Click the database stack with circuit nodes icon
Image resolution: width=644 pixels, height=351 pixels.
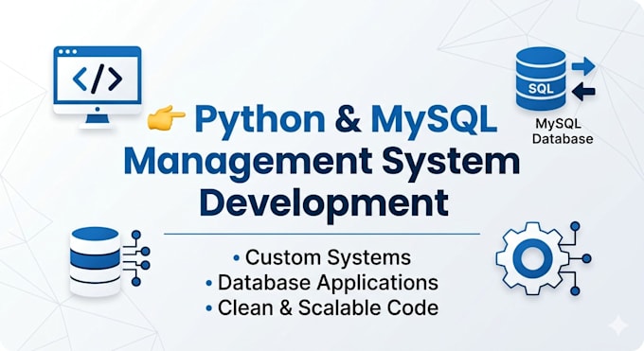(110, 261)
